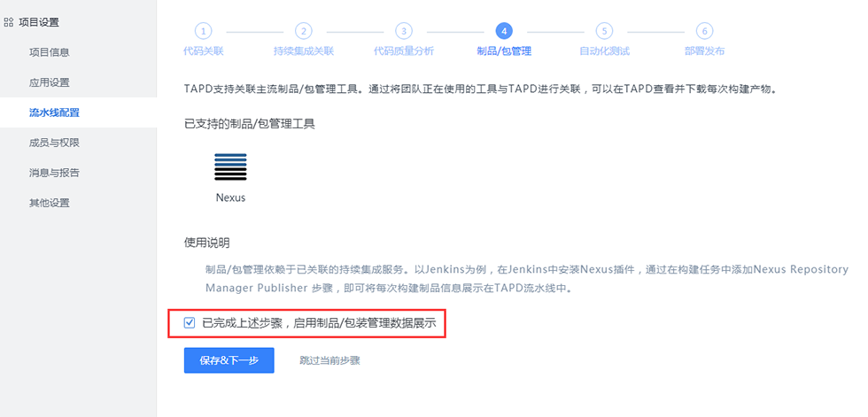Select step 6 circle 部署发布
The height and width of the screenshot is (417, 868).
pos(704,31)
